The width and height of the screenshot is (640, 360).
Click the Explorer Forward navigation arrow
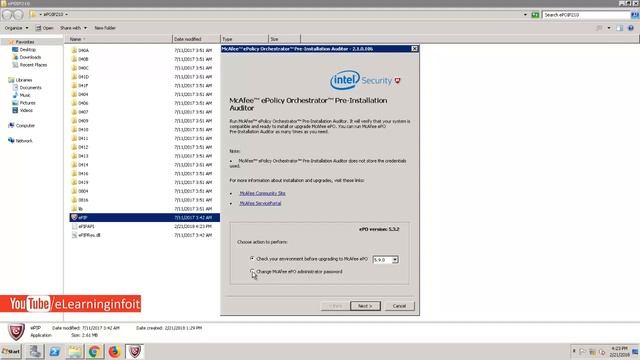[18, 15]
